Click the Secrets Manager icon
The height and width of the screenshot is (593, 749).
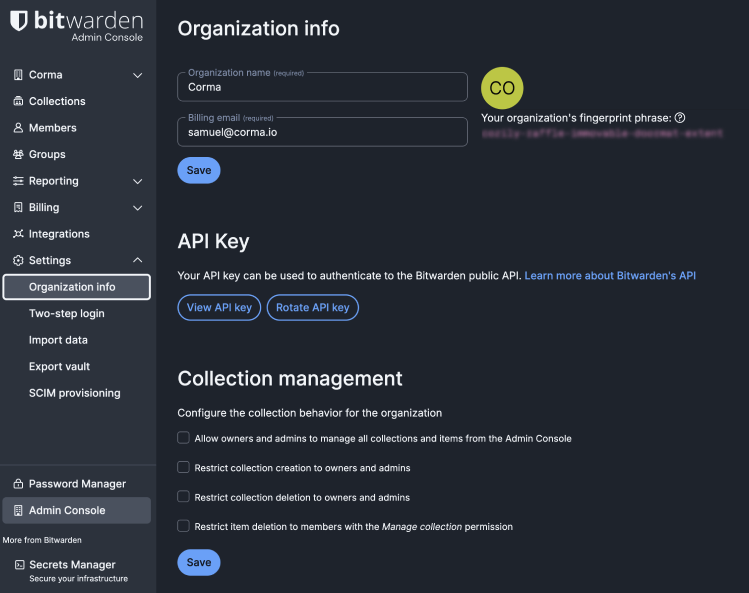[19, 565]
